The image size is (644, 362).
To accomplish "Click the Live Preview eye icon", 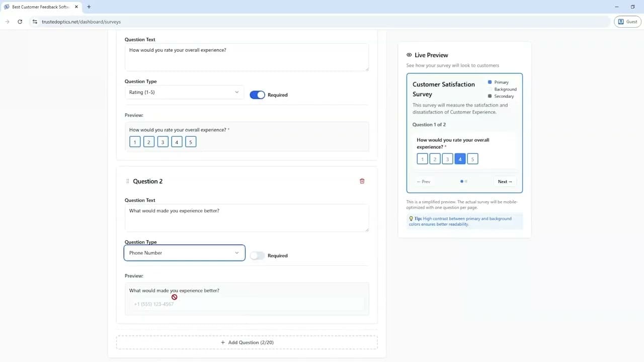I will (409, 55).
